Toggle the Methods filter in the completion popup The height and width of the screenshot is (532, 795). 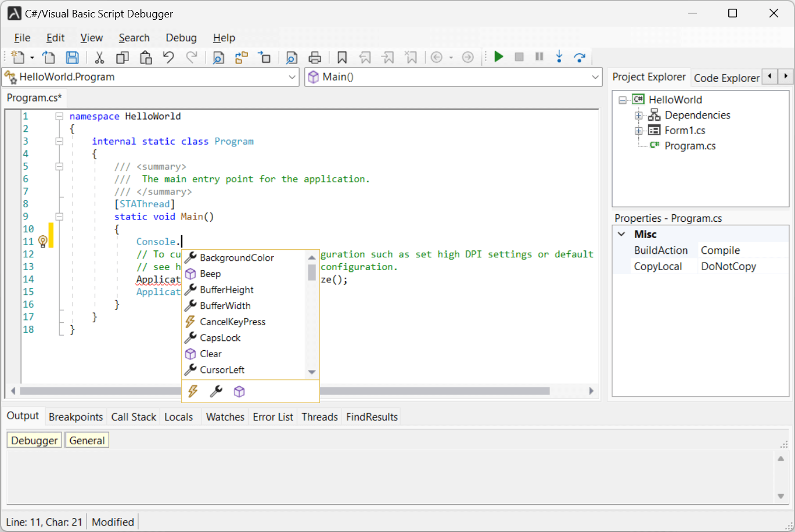tap(239, 391)
